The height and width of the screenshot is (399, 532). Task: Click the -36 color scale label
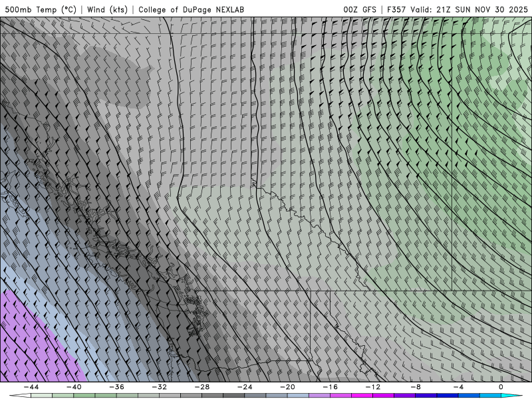116,387
